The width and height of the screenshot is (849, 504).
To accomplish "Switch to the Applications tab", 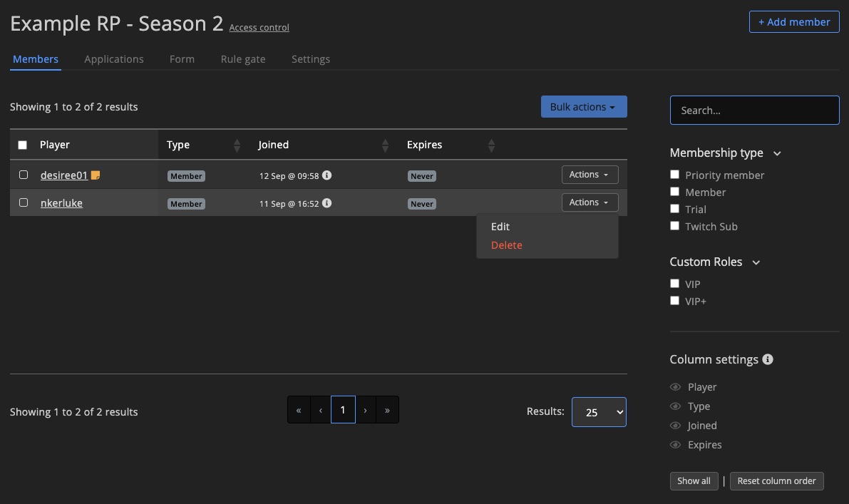I will (x=114, y=59).
